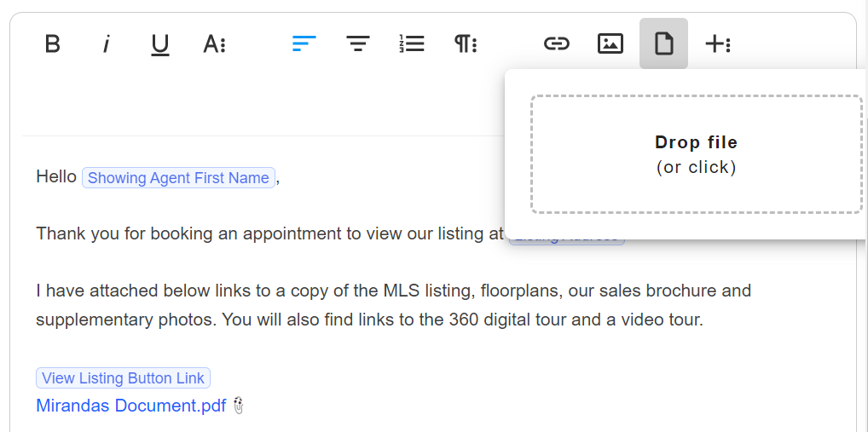Screen dimensions: 868x432
Task: Open paragraph format options
Action: 466,43
